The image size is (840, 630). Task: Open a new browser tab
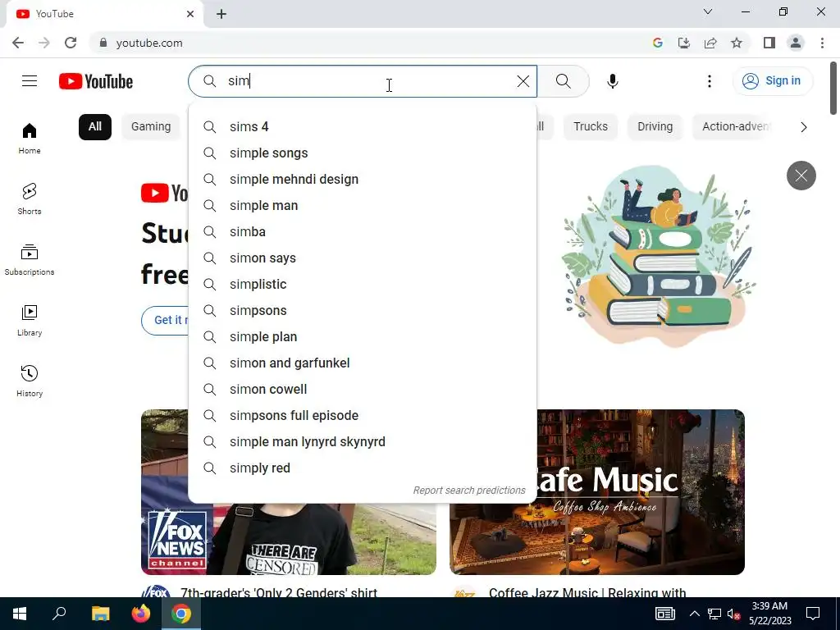point(221,14)
